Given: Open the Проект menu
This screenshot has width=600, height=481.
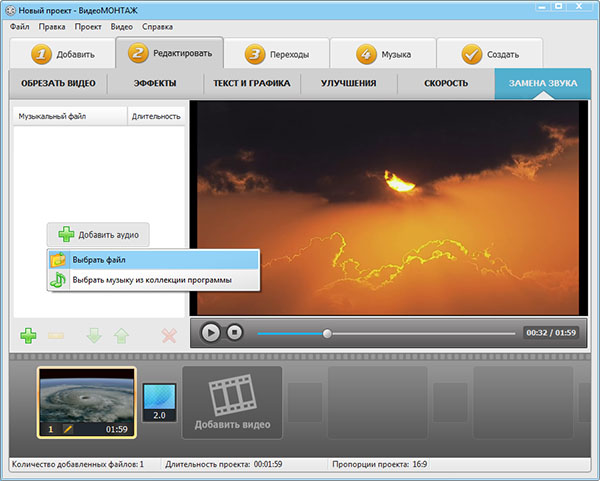Looking at the screenshot, I should pos(88,27).
